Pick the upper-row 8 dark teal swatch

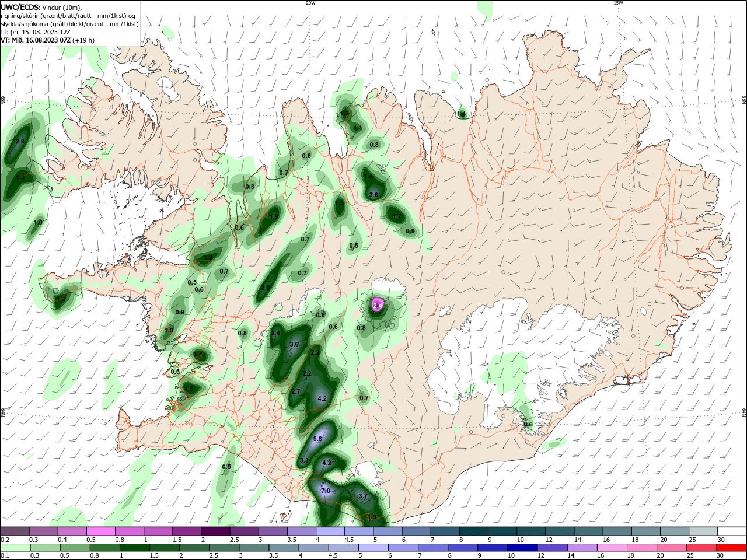click(474, 531)
